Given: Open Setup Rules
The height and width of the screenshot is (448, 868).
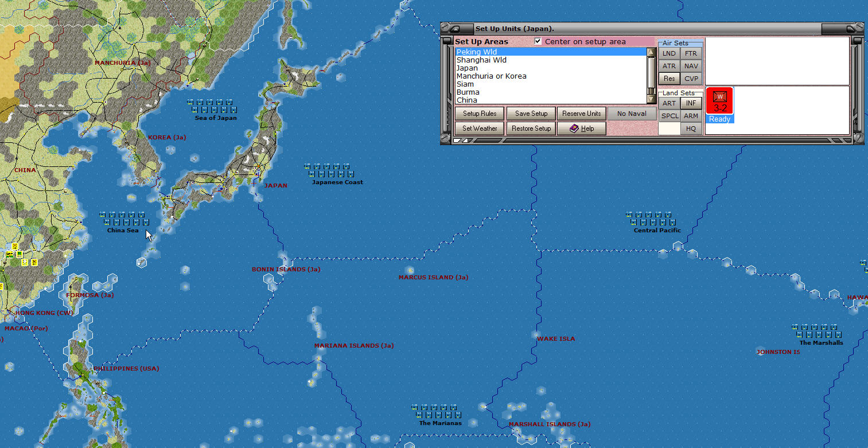Looking at the screenshot, I should pos(480,114).
